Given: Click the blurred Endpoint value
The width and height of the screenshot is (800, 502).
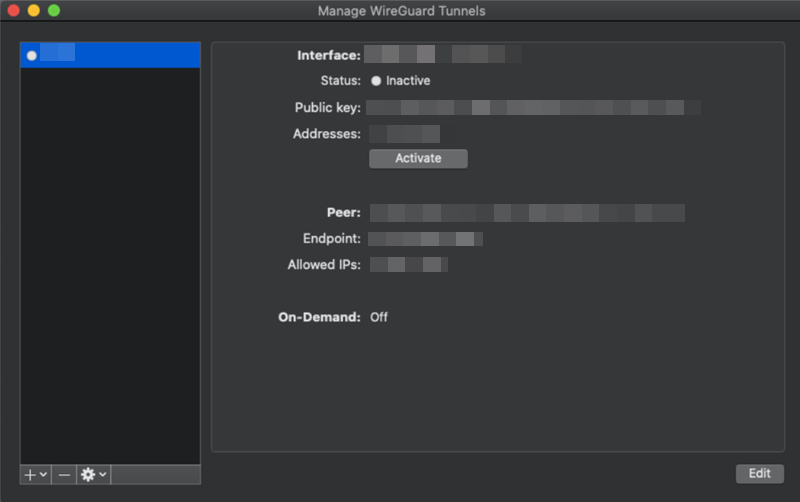Looking at the screenshot, I should click(425, 239).
